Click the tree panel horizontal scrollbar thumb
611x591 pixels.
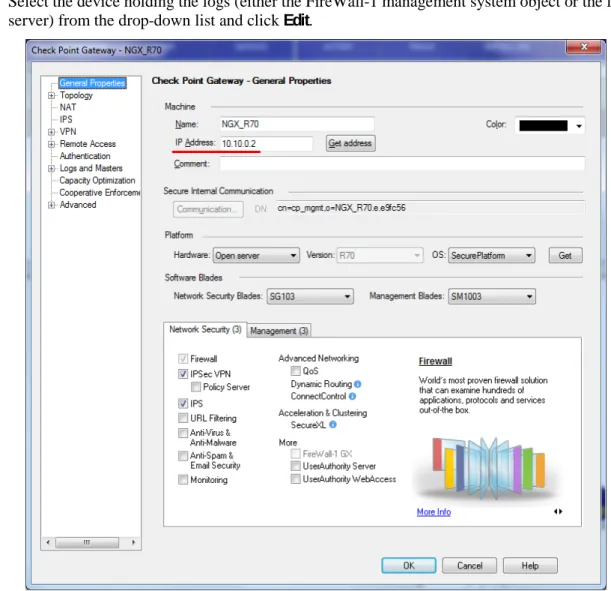87,542
